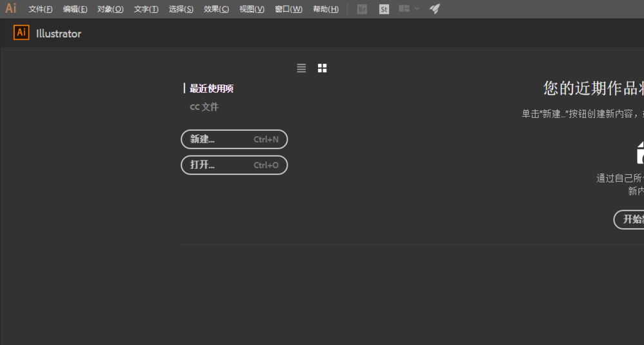Image resolution: width=644 pixels, height=345 pixels.
Task: Select the CC 文件 tab
Action: point(204,107)
